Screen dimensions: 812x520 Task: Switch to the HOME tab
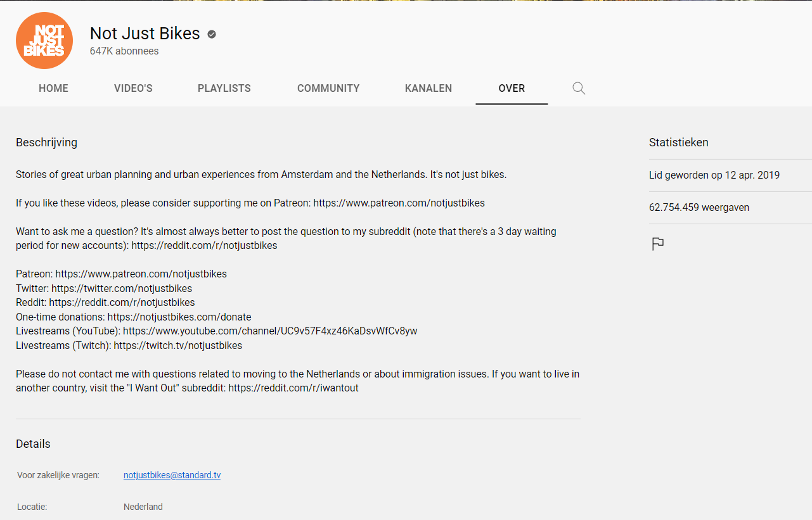click(53, 89)
